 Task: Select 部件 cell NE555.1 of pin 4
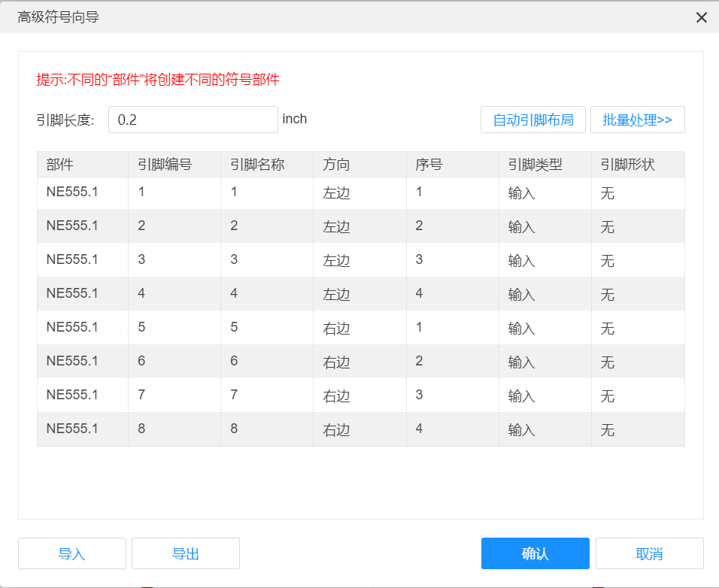83,294
